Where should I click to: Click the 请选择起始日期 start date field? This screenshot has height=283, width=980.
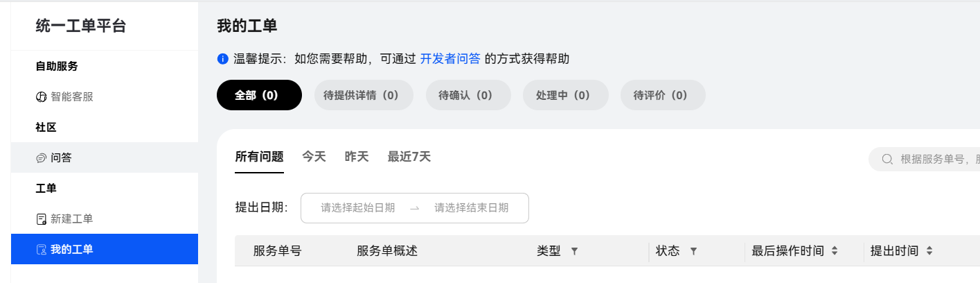point(358,208)
